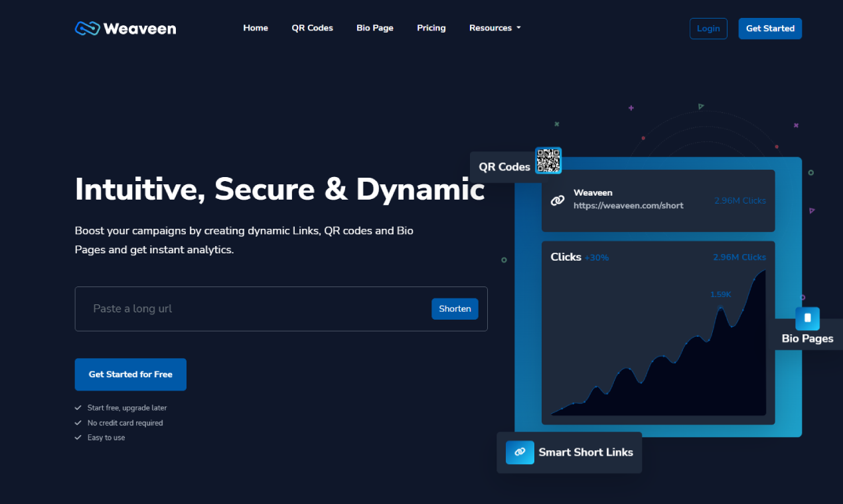Click checkmark next to No credit card required

point(78,422)
